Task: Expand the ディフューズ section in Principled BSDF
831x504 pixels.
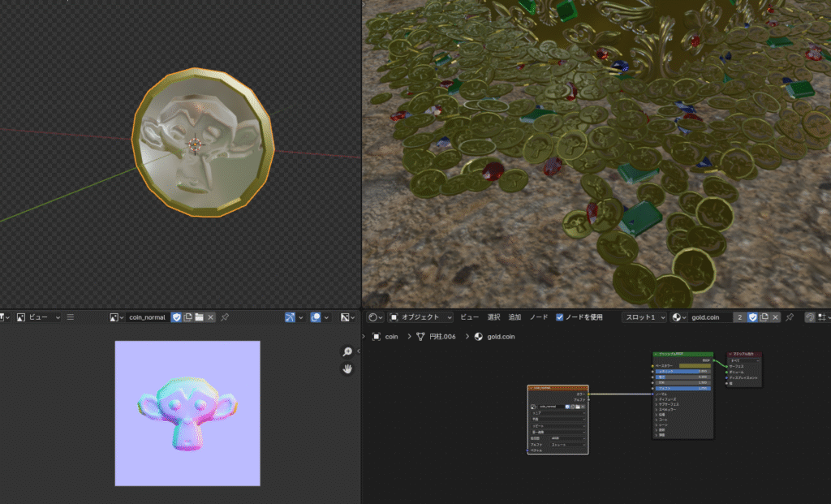Action: [667, 399]
